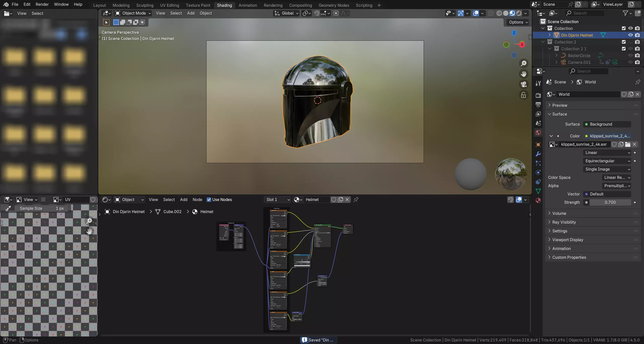Click Cube.002 in node editor breadcrumb
Image resolution: width=644 pixels, height=344 pixels.
[x=172, y=212]
